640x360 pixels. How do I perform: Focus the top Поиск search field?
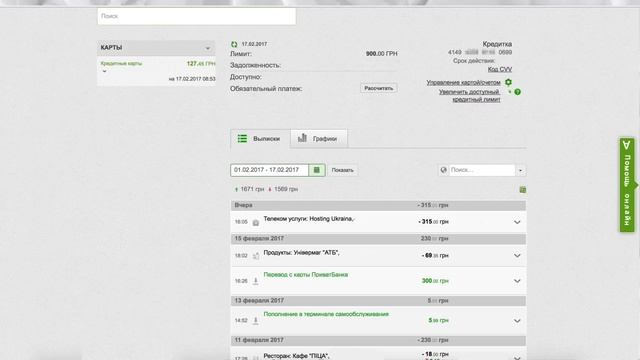[x=196, y=16]
